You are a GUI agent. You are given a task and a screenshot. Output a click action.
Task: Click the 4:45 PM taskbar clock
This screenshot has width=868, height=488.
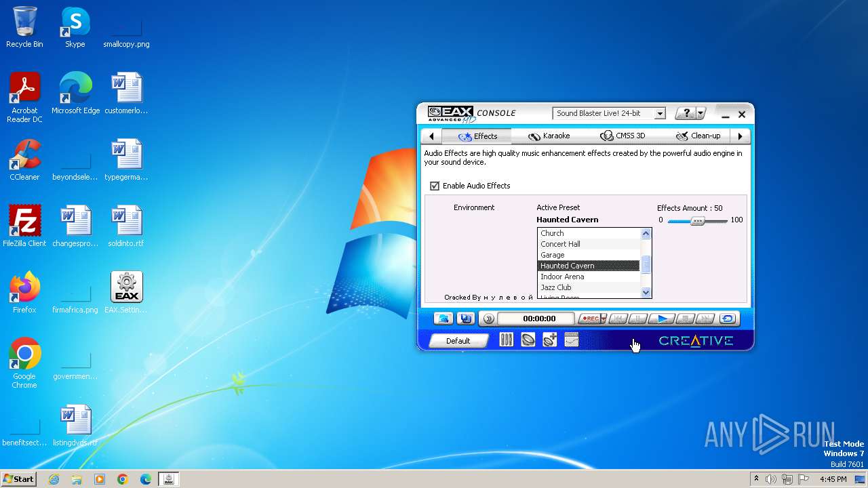(x=833, y=479)
